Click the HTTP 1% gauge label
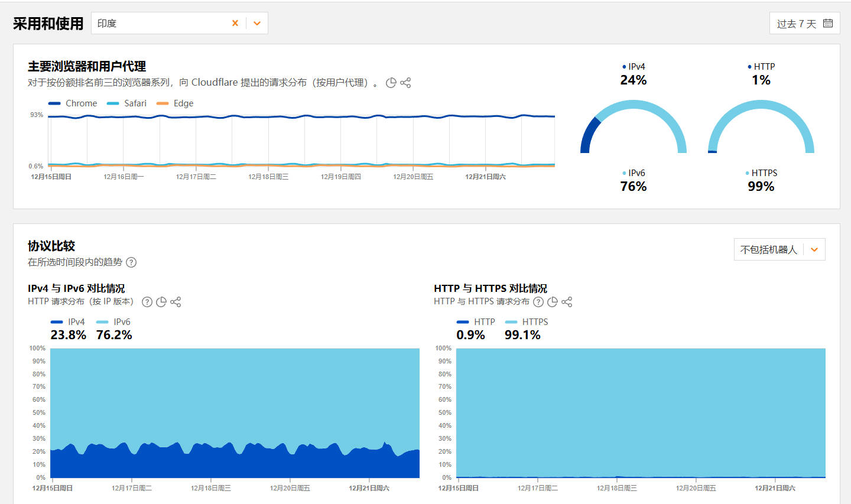 tap(761, 74)
